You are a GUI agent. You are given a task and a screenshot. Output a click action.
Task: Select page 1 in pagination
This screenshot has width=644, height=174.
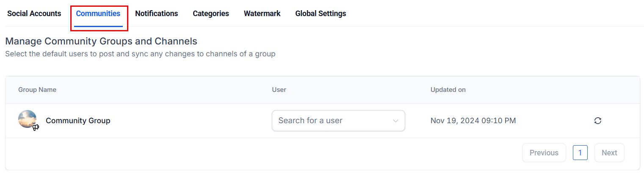pos(580,153)
